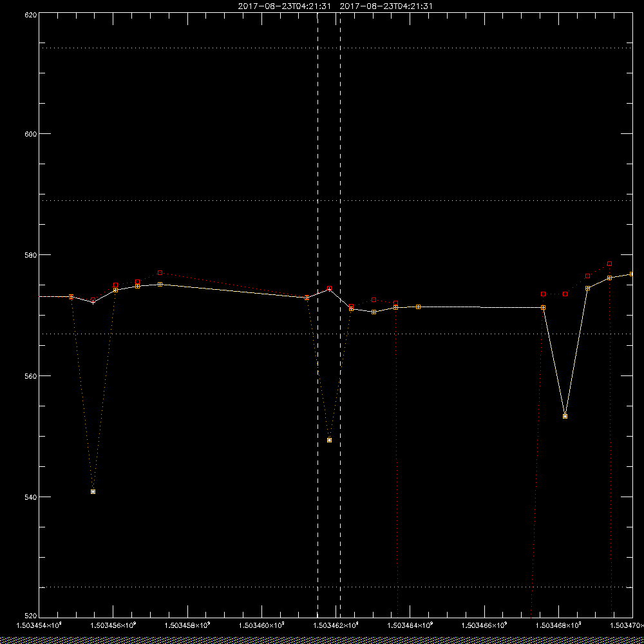Select the y-axis label 600
This screenshot has width=644, height=644.
pyautogui.click(x=31, y=134)
